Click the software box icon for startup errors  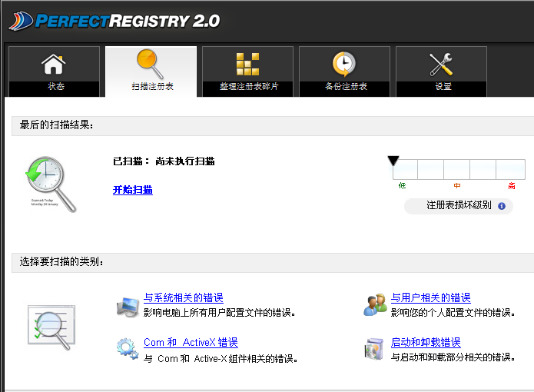coord(374,349)
